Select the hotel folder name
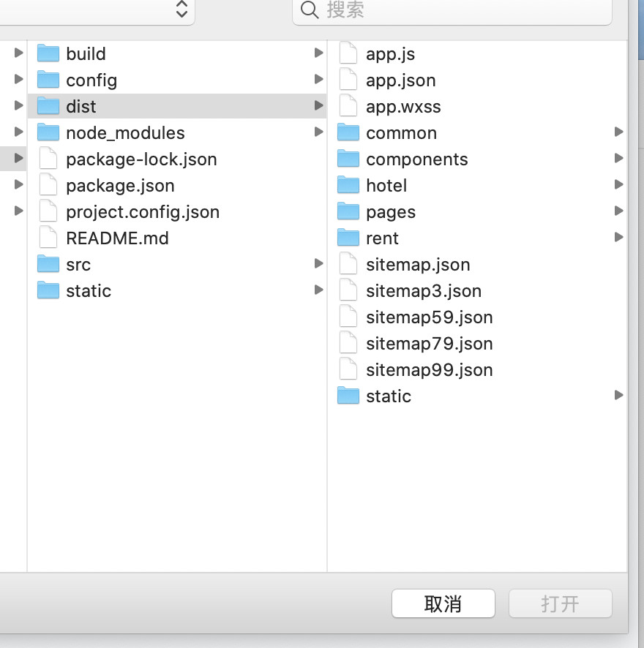This screenshot has height=648, width=644. point(386,186)
